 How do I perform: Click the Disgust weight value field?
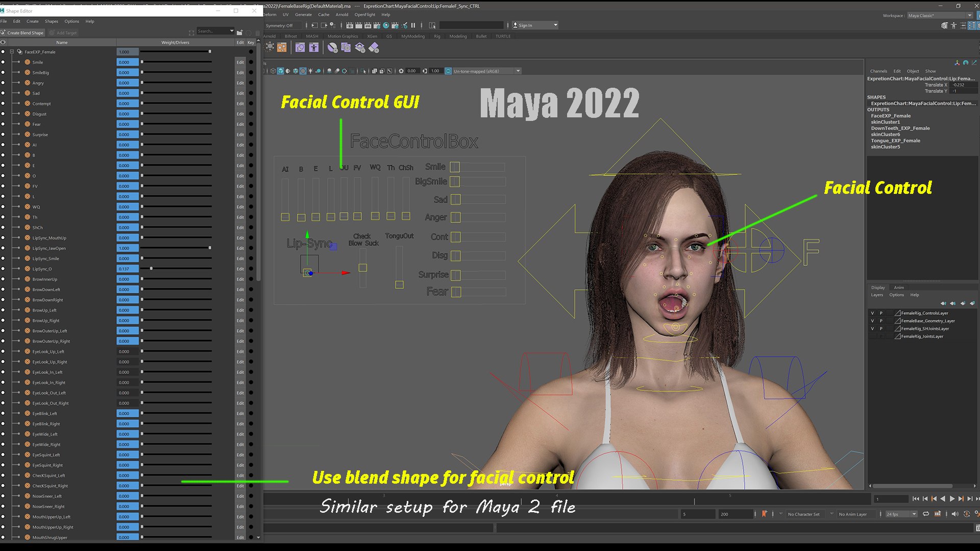[128, 114]
